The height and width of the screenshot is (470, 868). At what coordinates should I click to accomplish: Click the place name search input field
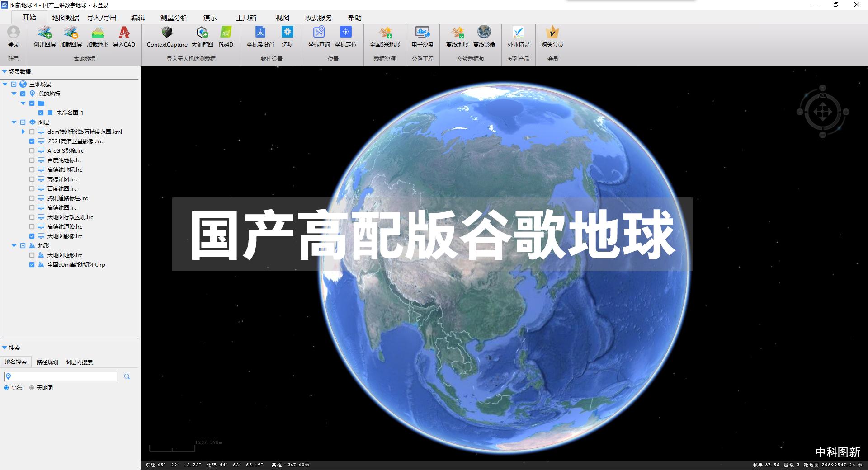pos(61,376)
